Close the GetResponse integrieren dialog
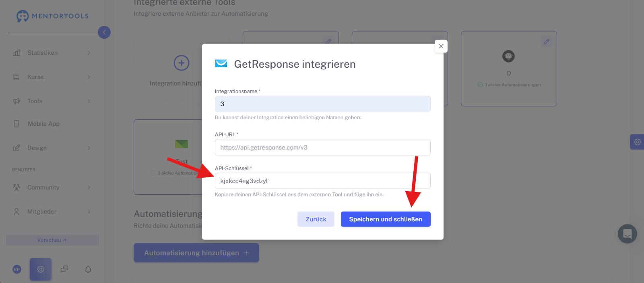The image size is (644, 283). (x=441, y=46)
